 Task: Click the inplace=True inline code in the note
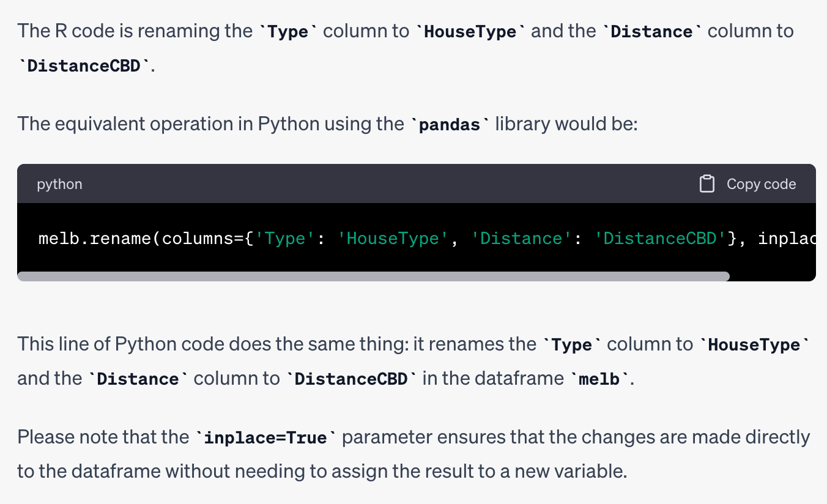point(265,438)
